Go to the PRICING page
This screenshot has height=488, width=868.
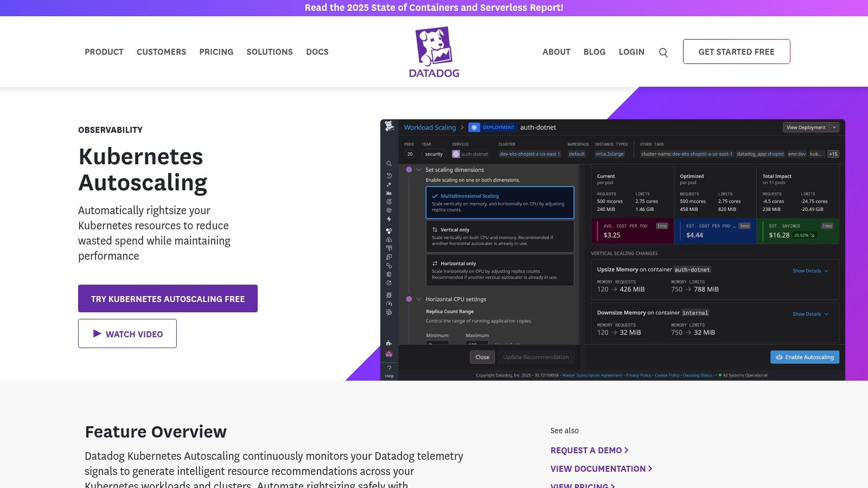coord(216,52)
